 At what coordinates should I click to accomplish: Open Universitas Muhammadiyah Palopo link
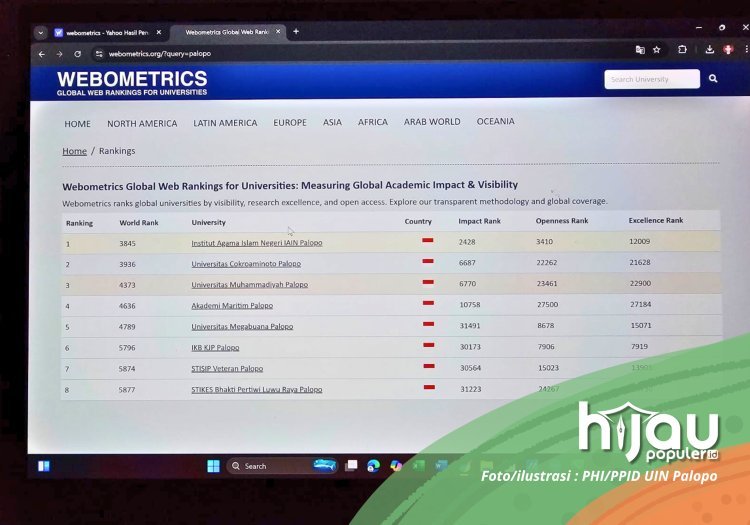250,285
